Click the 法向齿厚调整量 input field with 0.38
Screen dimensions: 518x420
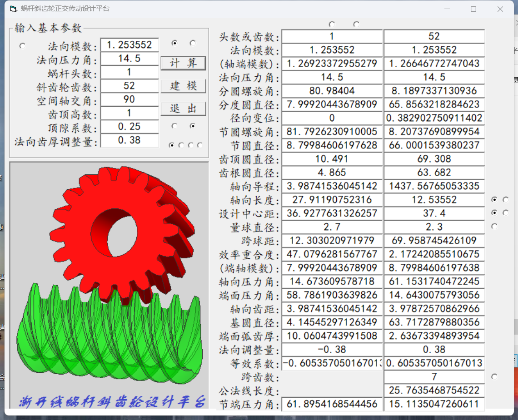pyautogui.click(x=129, y=140)
